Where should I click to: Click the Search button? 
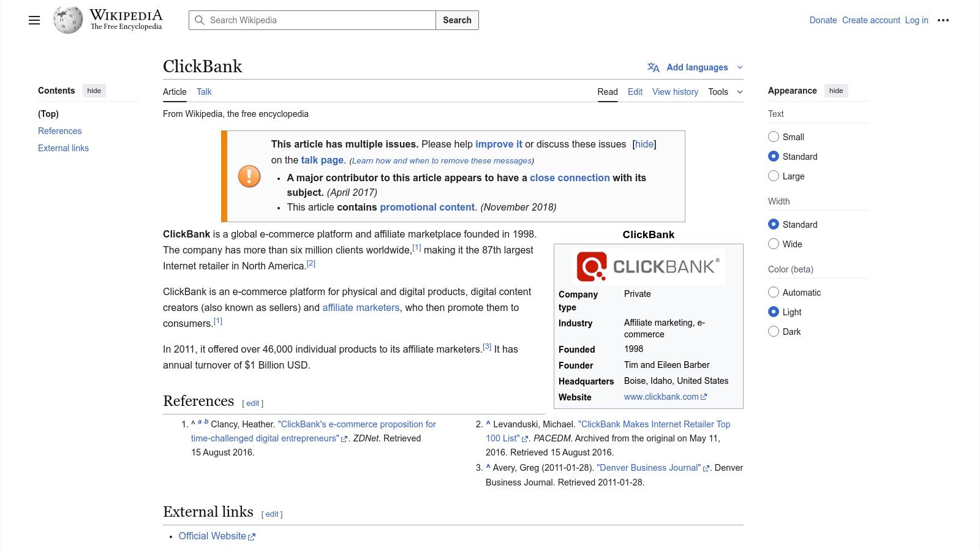[x=457, y=20]
